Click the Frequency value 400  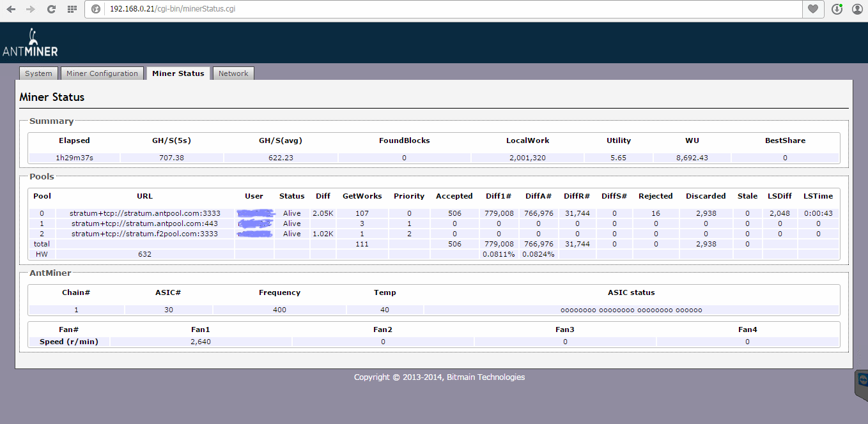pyautogui.click(x=279, y=310)
